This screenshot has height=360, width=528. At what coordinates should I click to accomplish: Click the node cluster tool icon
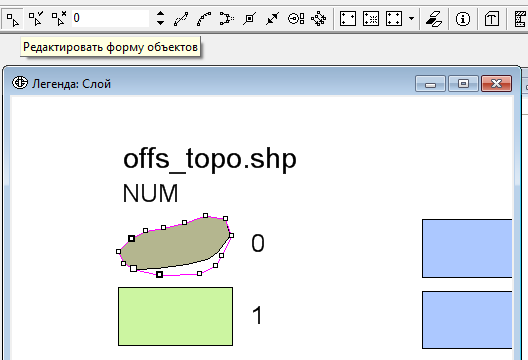(319, 19)
